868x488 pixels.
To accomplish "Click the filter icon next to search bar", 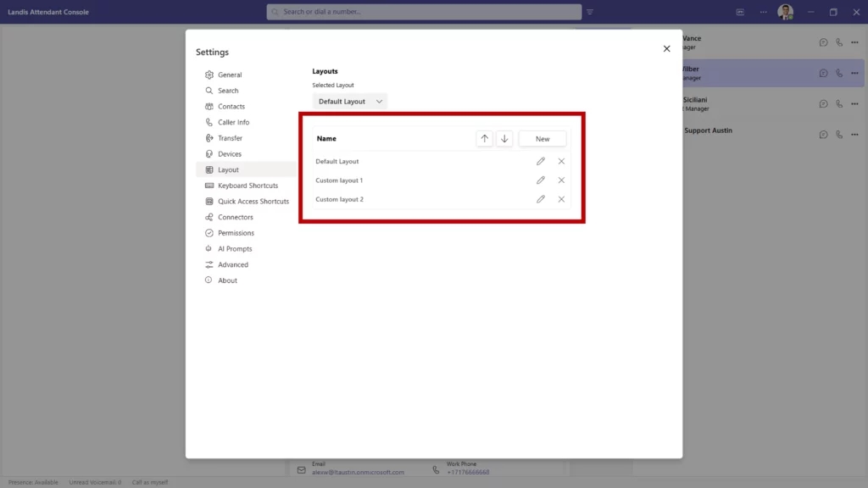I will tap(590, 12).
